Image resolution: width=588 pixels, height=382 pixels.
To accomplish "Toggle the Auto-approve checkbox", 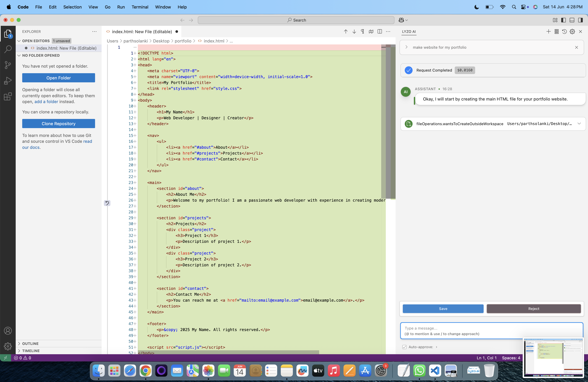I will (x=404, y=347).
